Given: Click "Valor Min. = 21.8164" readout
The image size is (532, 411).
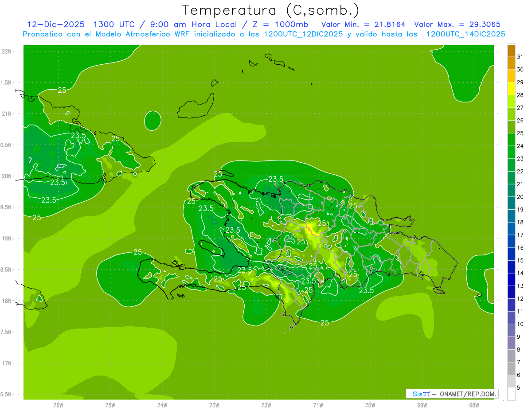Looking at the screenshot, I should click(363, 24).
